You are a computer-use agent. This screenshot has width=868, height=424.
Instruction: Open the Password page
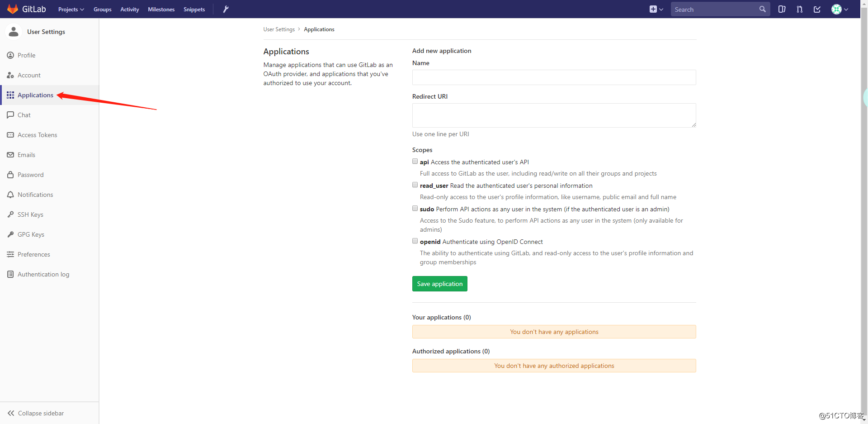[x=50, y=175]
